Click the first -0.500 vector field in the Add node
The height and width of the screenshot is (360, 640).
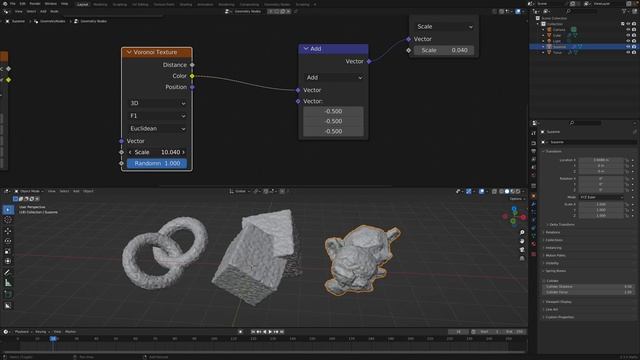click(333, 111)
